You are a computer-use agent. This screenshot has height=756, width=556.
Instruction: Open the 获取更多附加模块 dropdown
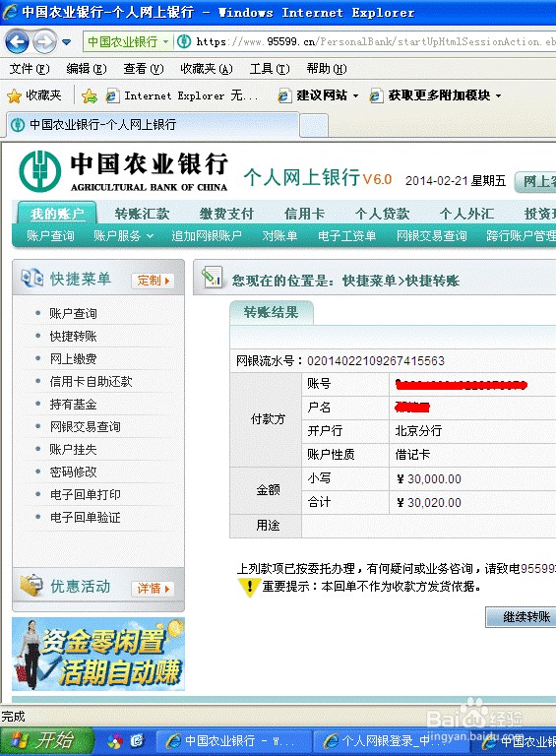coord(436,95)
